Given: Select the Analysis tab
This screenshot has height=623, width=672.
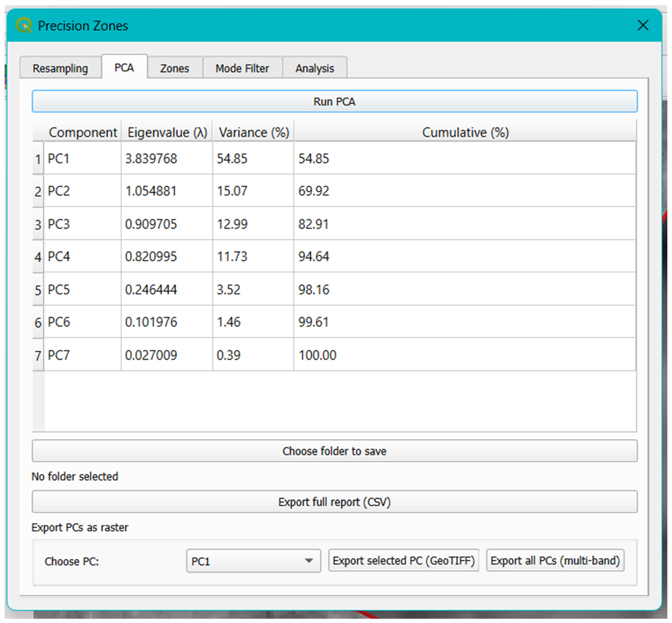Looking at the screenshot, I should coord(314,68).
